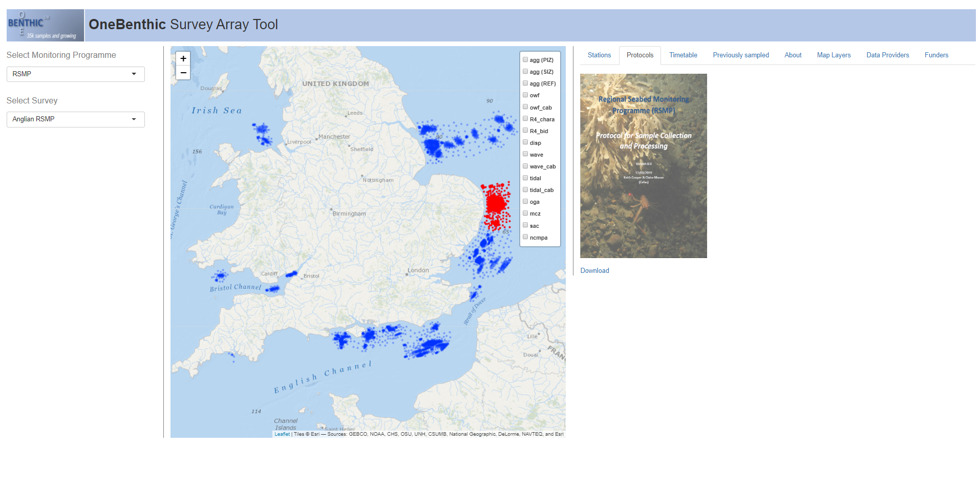Viewport: 980px width, 490px height.
Task: Tick the R4_chara layer checkbox
Action: click(x=525, y=119)
